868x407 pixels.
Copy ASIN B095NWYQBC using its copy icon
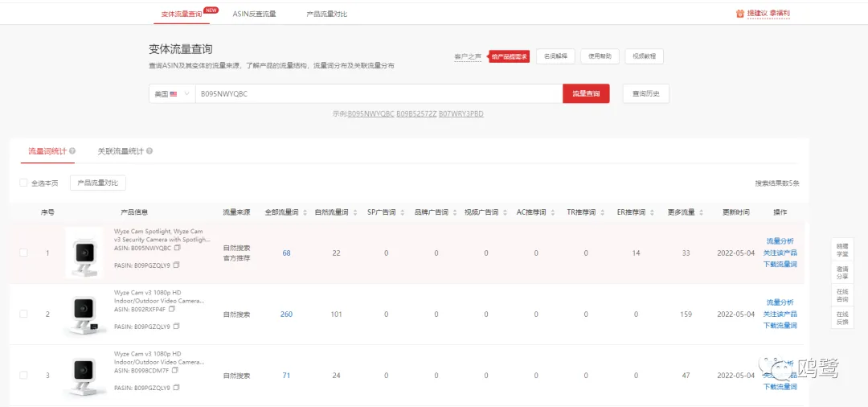pyautogui.click(x=177, y=248)
